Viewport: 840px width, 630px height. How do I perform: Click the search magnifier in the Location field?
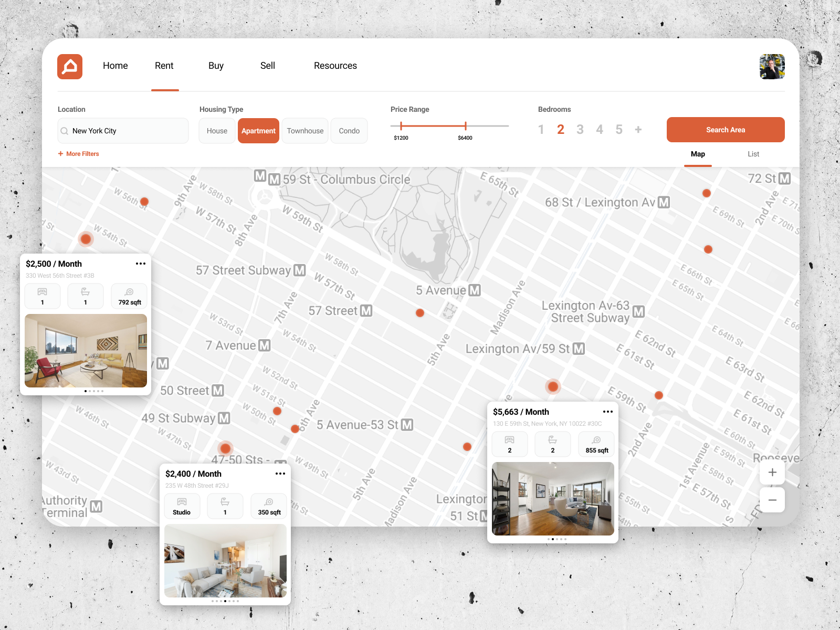[64, 131]
